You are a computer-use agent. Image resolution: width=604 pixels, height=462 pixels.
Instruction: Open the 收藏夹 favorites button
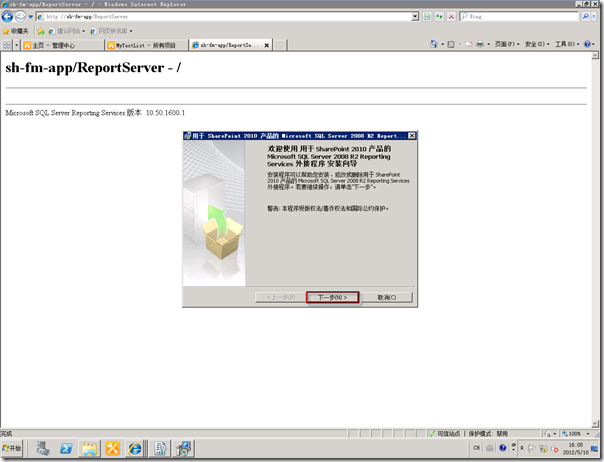(x=16, y=31)
